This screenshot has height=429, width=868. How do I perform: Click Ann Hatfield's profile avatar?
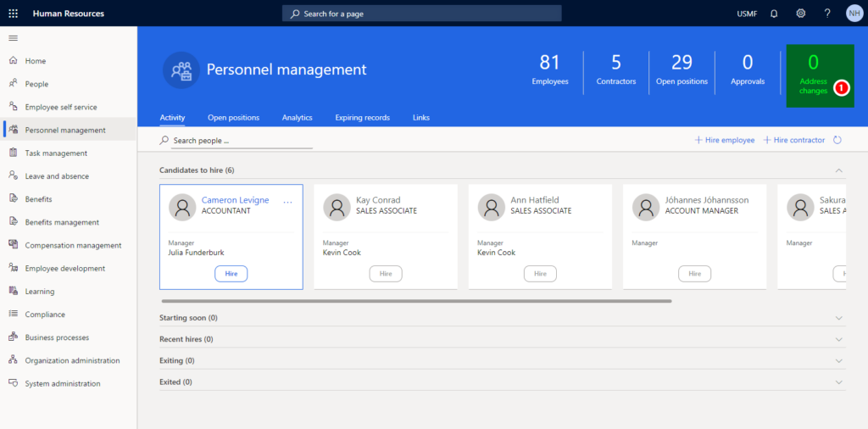(x=491, y=208)
